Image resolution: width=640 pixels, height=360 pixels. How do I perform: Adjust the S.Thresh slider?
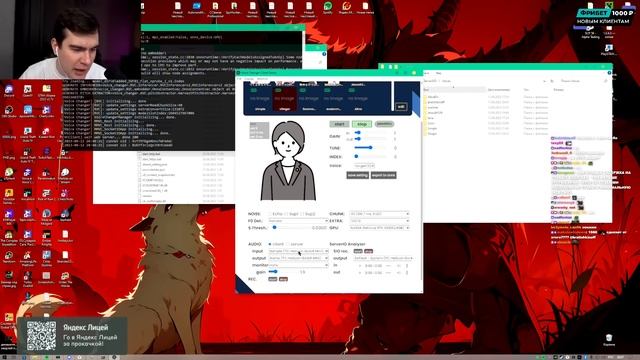[290, 228]
